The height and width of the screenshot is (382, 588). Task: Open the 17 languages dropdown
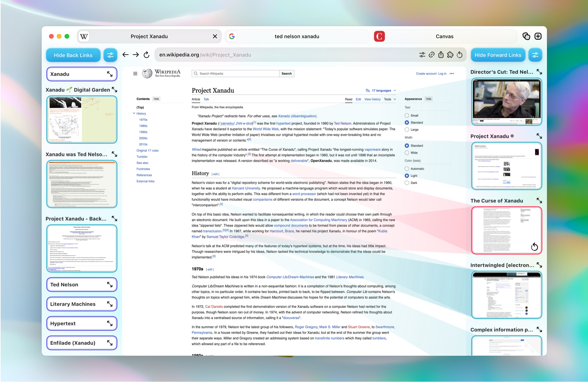click(x=381, y=91)
